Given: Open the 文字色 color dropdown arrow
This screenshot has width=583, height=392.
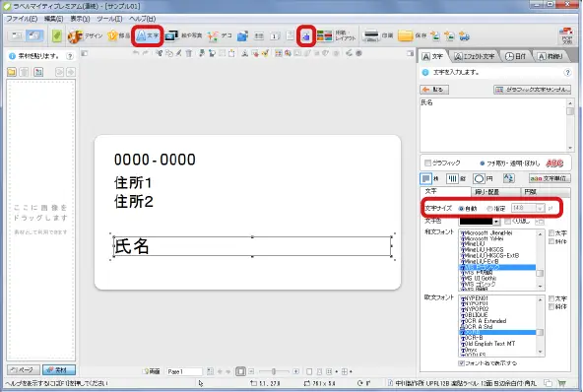Looking at the screenshot, I should click(496, 222).
